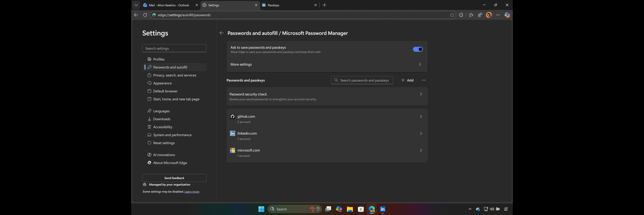Expand microsoft.com saved account
Screen dimensions: 644x215
(x=327, y=153)
